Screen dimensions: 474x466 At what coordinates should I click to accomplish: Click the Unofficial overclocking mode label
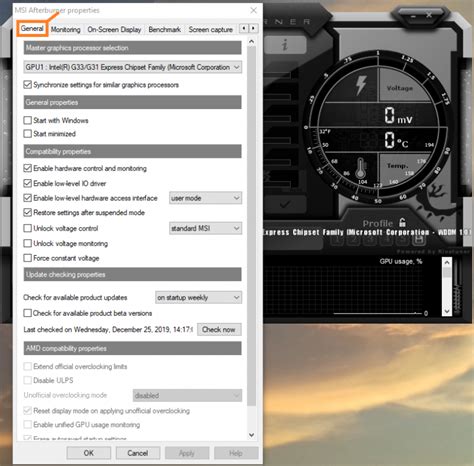pyautogui.click(x=65, y=395)
